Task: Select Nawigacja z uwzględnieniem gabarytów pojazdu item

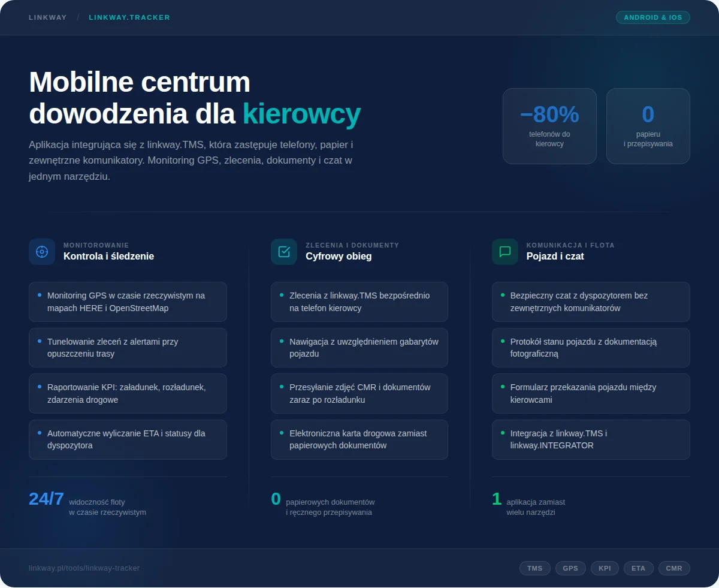Action: 359,348
